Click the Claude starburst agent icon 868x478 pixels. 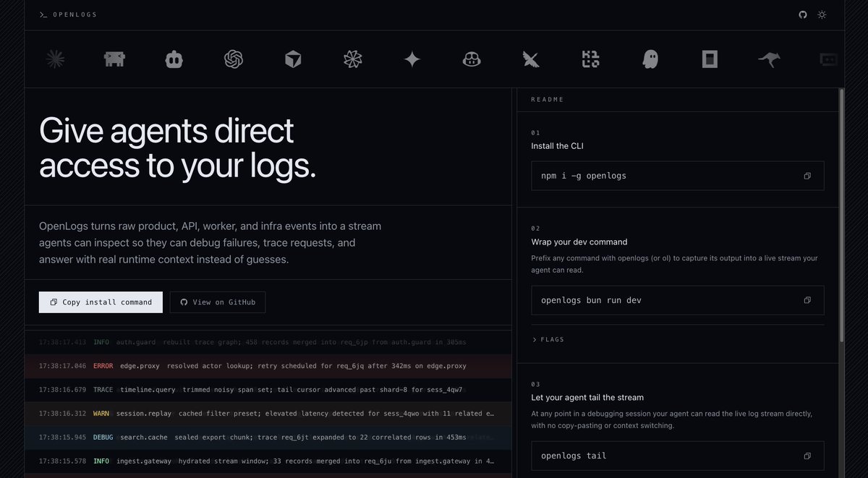point(55,59)
